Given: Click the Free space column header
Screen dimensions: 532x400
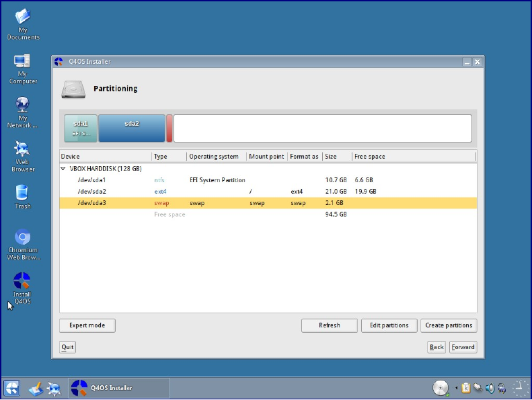Looking at the screenshot, I should 414,157.
